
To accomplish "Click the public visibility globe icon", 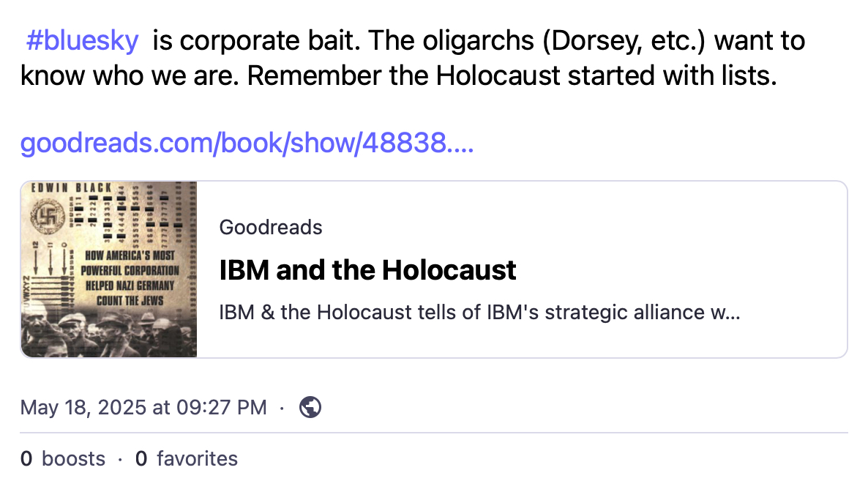I will tap(311, 407).
